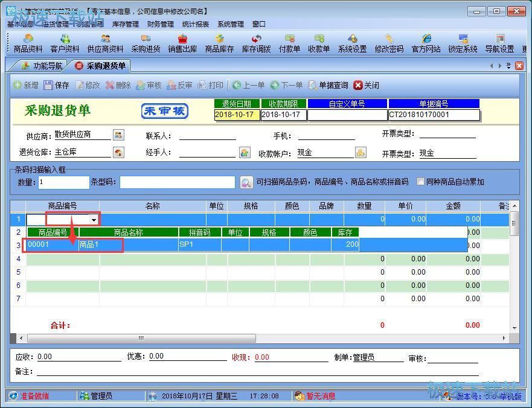
Task: Click the 锁定系统 toolbar icon
Action: coord(463,43)
